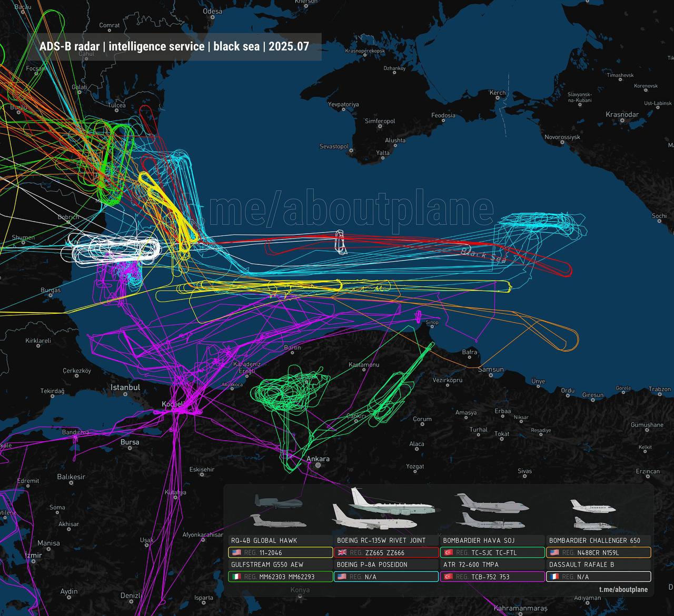Click the UK flag beside ZZ665 ZZ666

(x=342, y=553)
